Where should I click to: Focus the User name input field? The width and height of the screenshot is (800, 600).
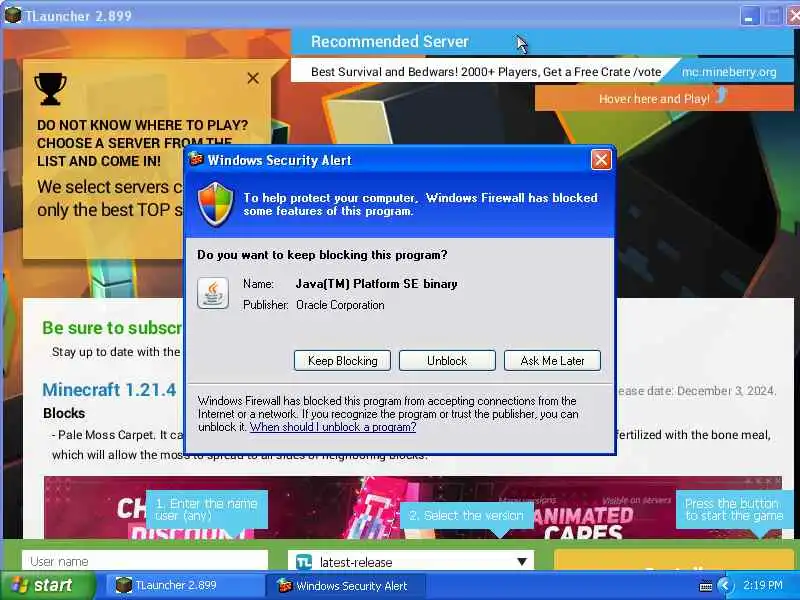click(145, 561)
